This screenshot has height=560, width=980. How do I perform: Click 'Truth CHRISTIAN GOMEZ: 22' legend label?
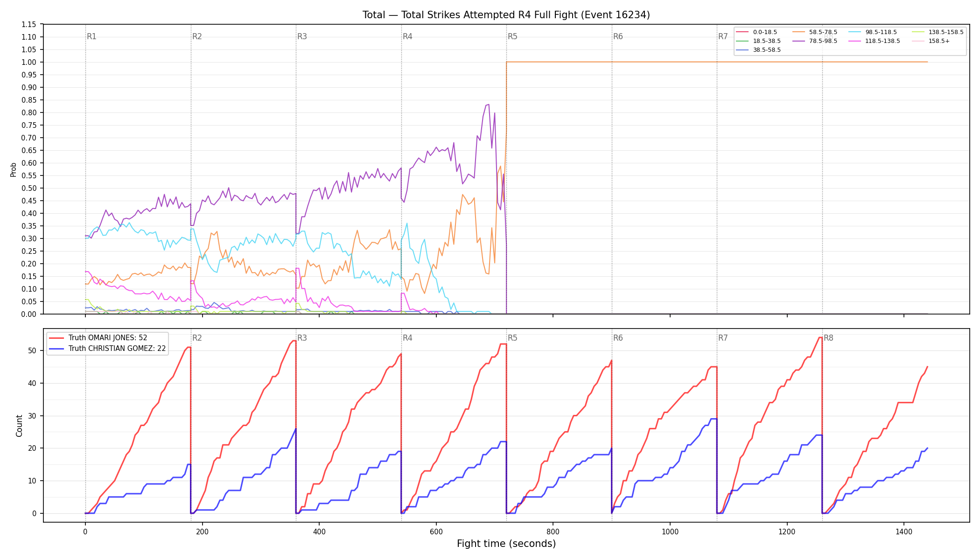[x=117, y=349]
